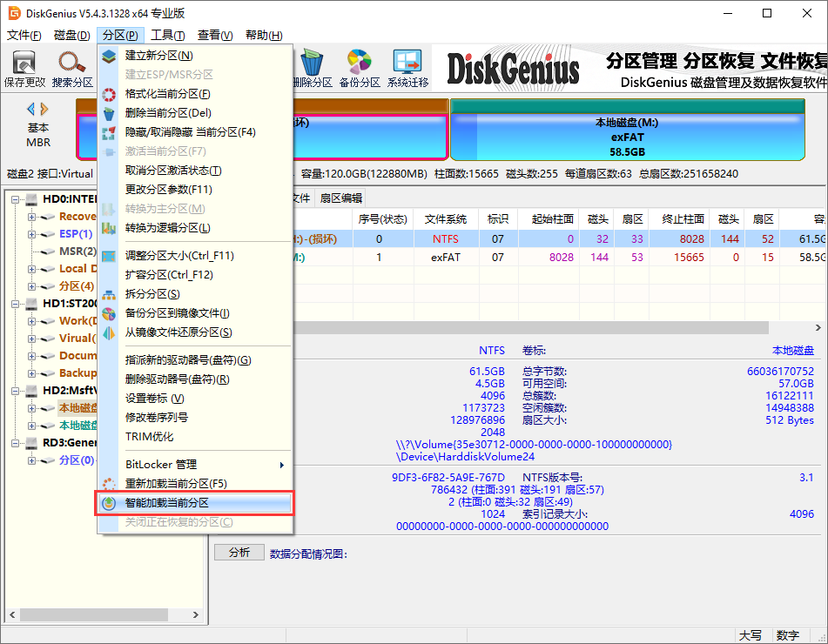828x644 pixels.
Task: Open the BitLocker 管理 submenu arrow
Action: 281,465
